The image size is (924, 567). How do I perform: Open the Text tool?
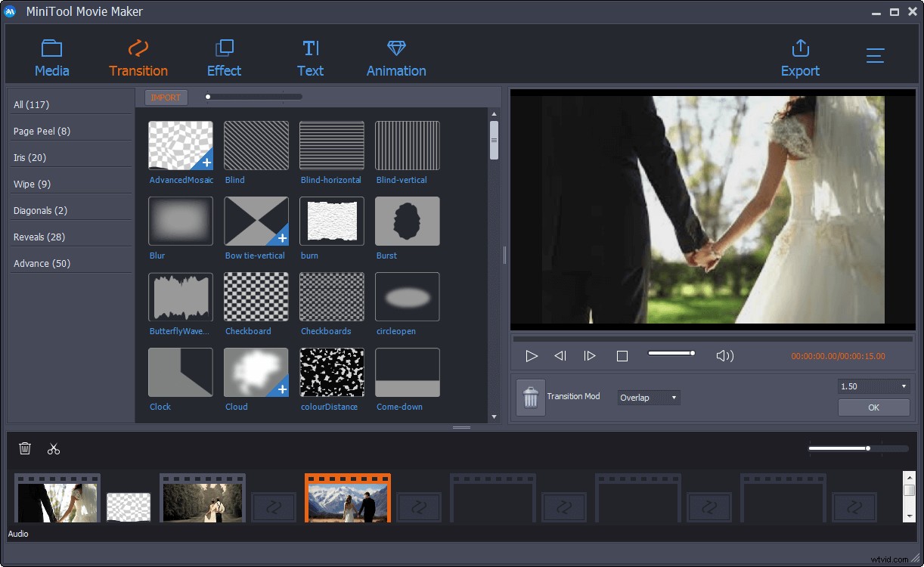(x=310, y=56)
